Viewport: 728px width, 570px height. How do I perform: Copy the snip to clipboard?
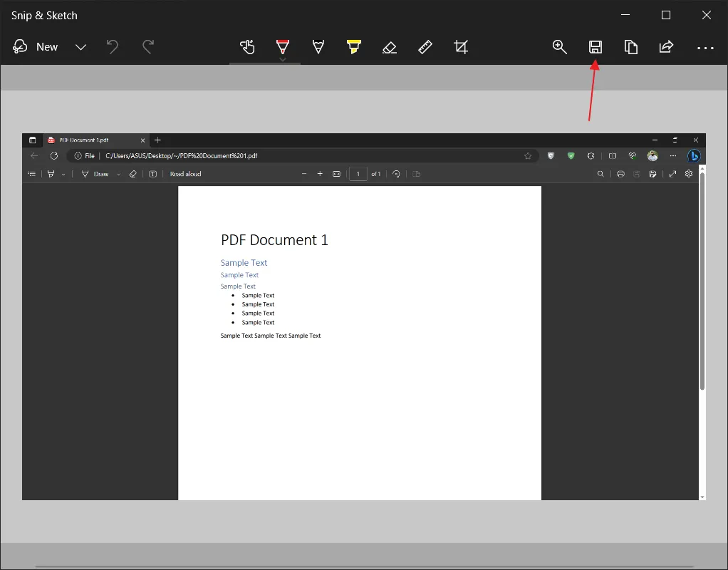point(630,47)
